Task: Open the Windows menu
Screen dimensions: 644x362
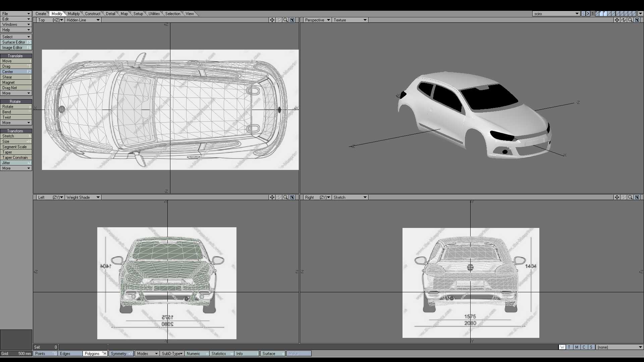Action: pyautogui.click(x=16, y=24)
